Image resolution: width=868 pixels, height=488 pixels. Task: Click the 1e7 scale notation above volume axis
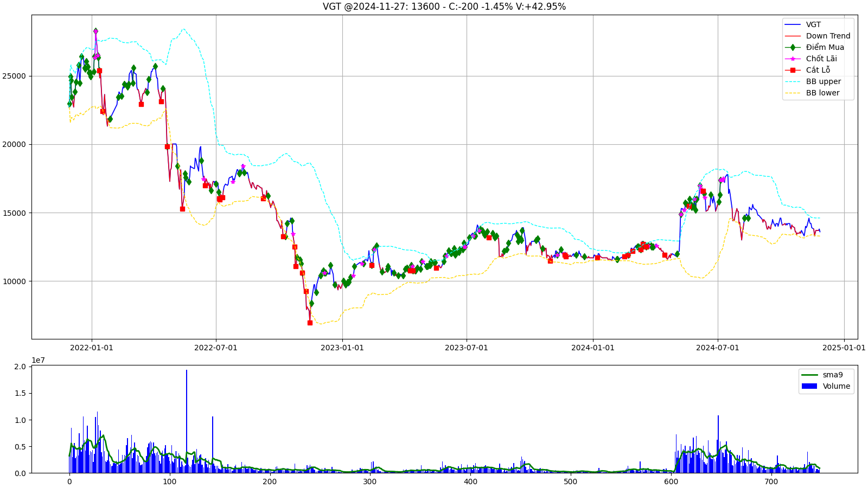[38, 360]
